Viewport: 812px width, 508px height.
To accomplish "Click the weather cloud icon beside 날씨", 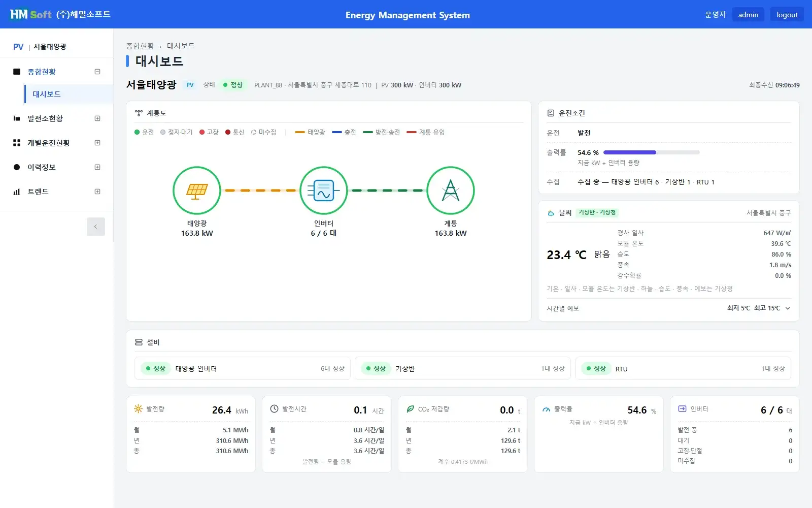I will point(551,213).
